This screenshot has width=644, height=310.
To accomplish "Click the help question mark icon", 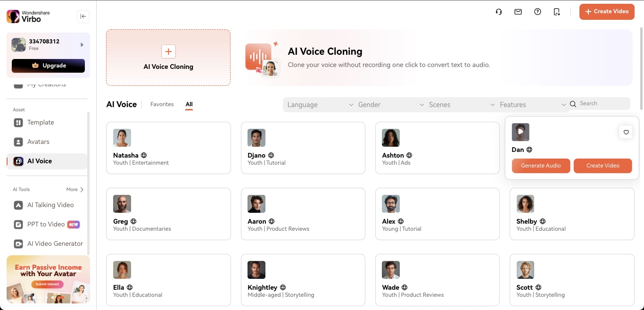I will pos(537,12).
